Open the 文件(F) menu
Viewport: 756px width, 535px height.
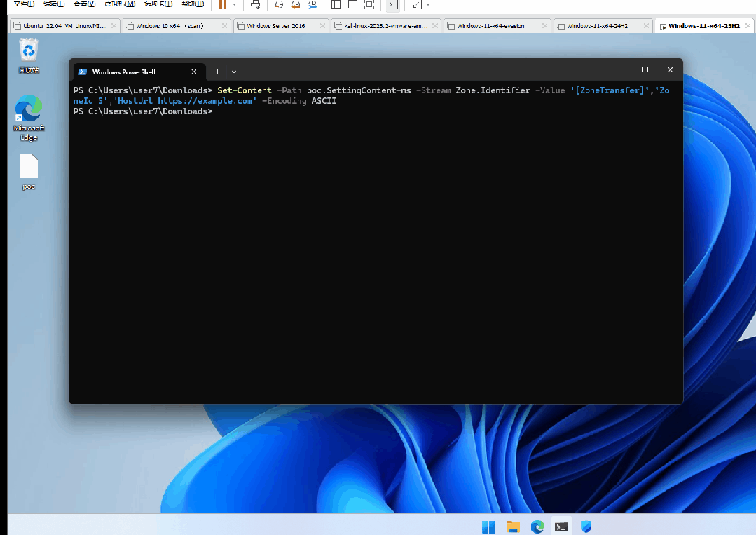[x=24, y=4]
